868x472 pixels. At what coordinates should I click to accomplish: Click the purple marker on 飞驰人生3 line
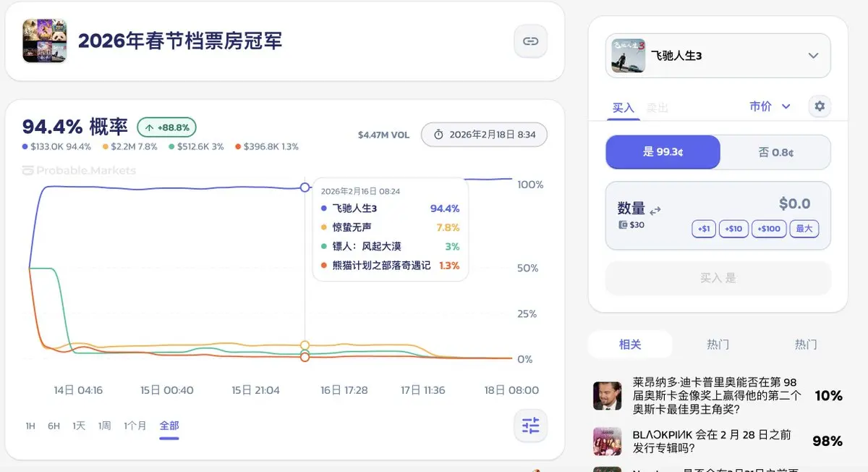pos(305,187)
